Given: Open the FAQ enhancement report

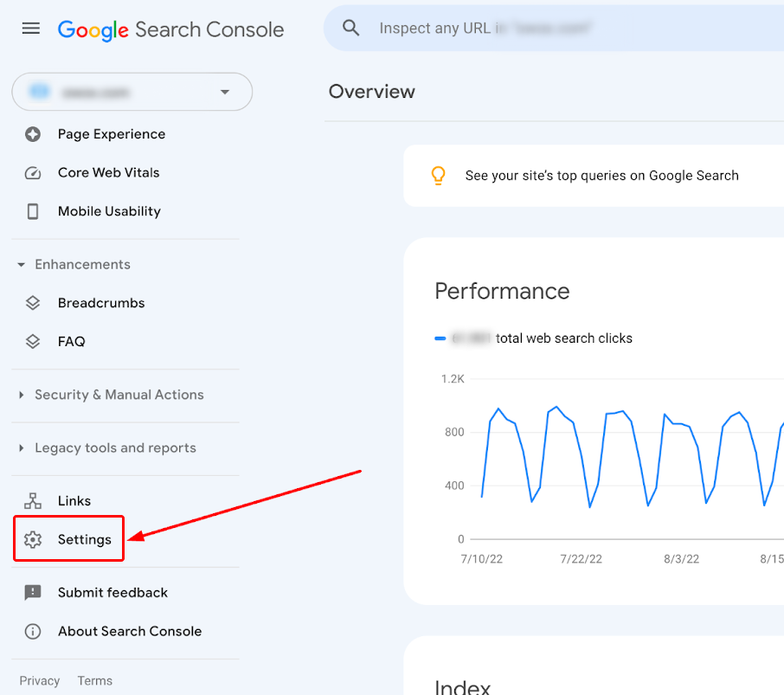Looking at the screenshot, I should (72, 342).
